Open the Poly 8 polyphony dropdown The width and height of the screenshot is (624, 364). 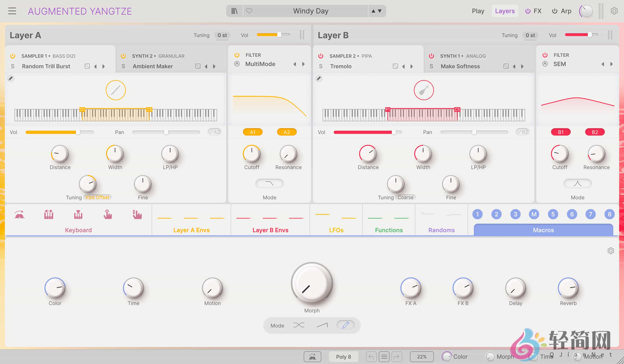click(x=343, y=357)
